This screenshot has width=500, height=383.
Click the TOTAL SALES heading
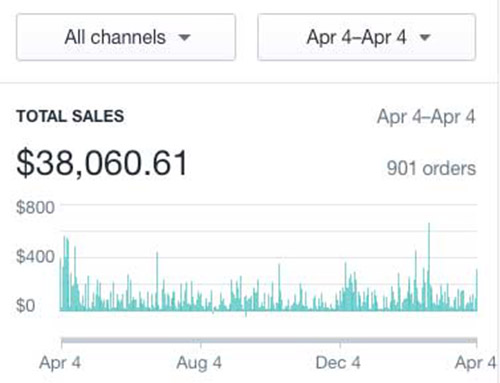70,116
